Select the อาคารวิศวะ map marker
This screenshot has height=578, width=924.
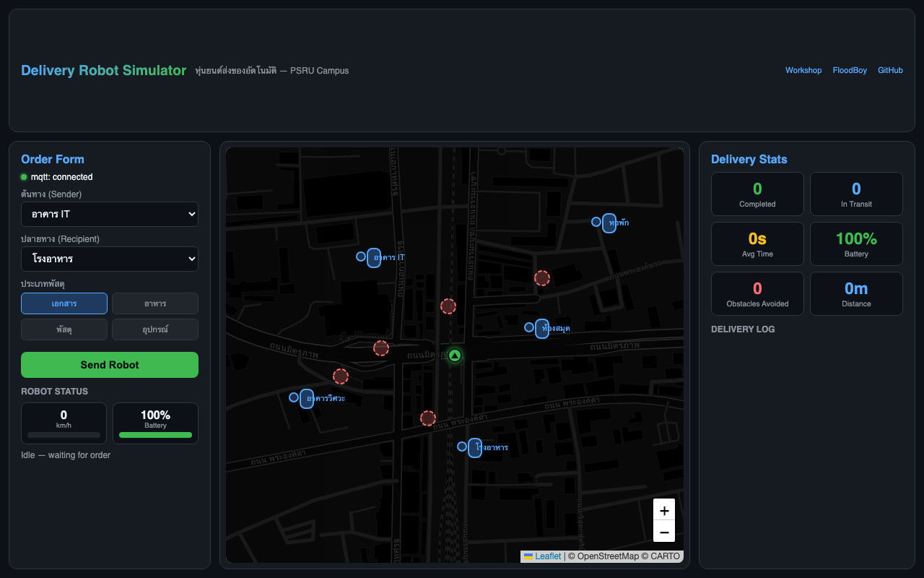click(x=306, y=398)
